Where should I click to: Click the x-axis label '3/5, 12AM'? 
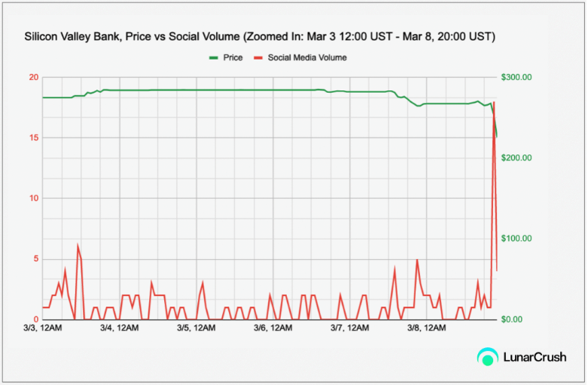(196, 328)
